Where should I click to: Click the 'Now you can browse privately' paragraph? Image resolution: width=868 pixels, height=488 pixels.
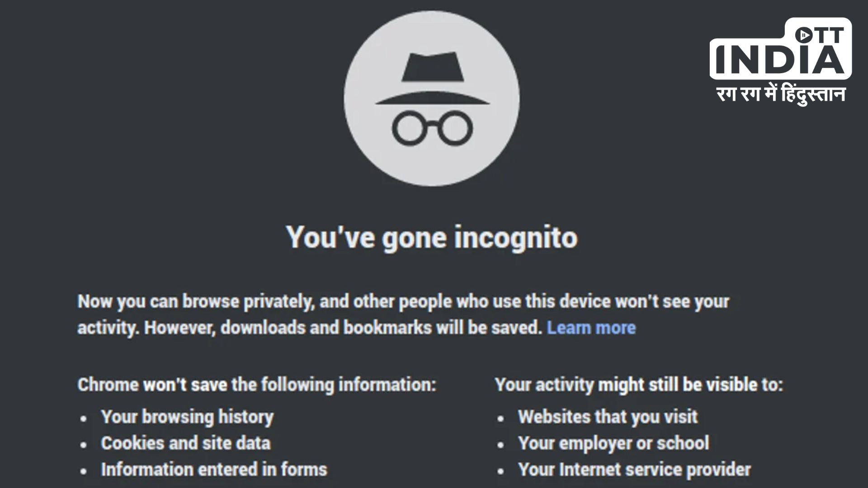[x=402, y=301]
